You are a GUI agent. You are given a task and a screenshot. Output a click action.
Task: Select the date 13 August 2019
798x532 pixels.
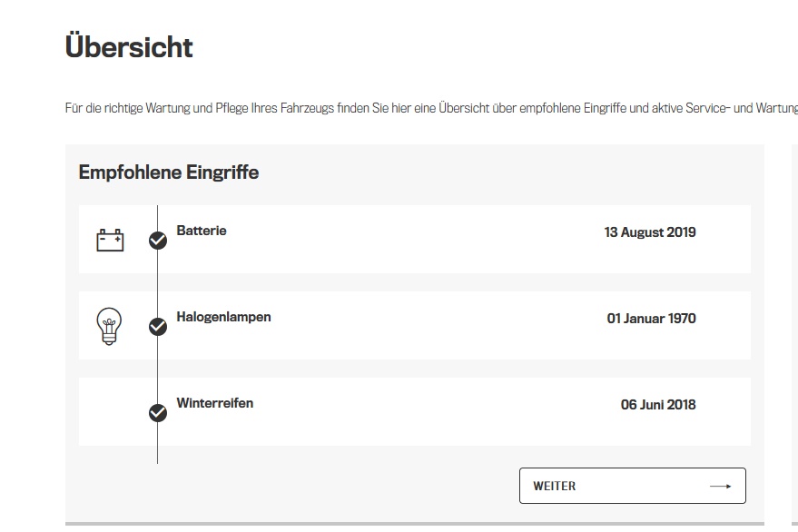click(650, 232)
